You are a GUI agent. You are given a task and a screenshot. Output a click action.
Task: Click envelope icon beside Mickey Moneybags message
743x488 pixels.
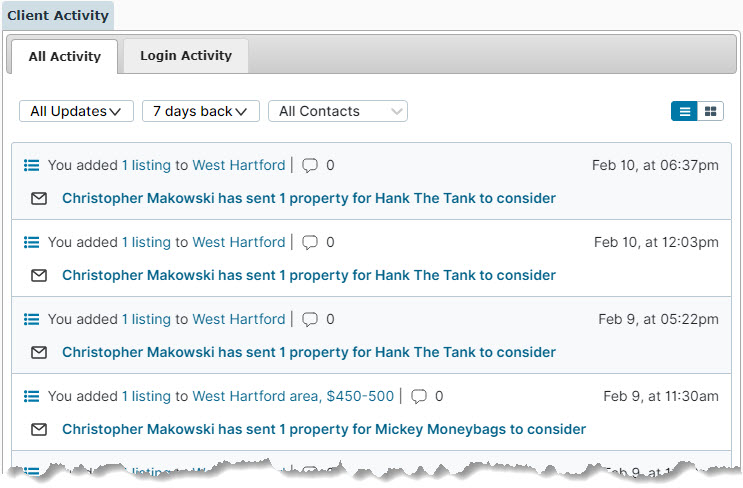[39, 429]
